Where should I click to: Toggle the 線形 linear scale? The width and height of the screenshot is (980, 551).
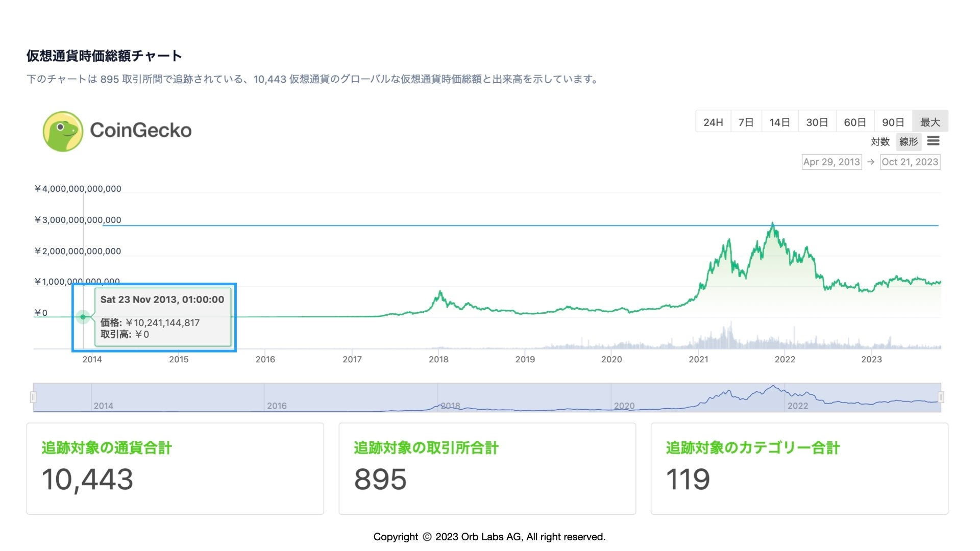pyautogui.click(x=909, y=141)
